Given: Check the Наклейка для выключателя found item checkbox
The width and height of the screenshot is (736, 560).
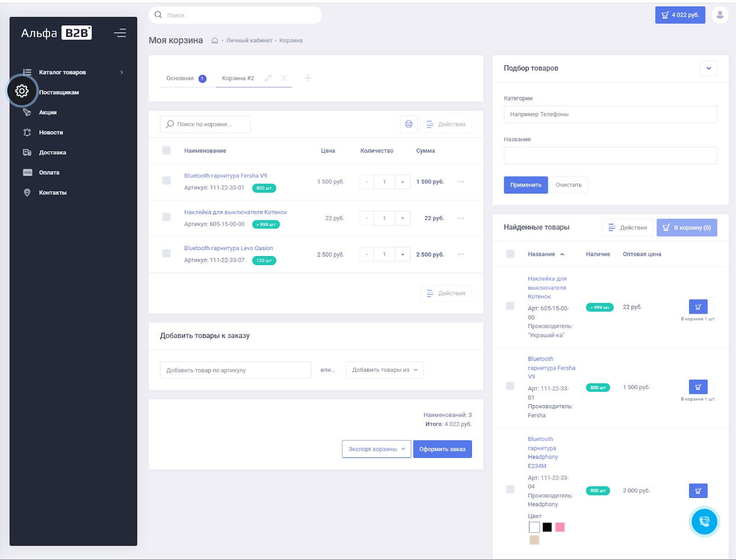Looking at the screenshot, I should tap(510, 306).
